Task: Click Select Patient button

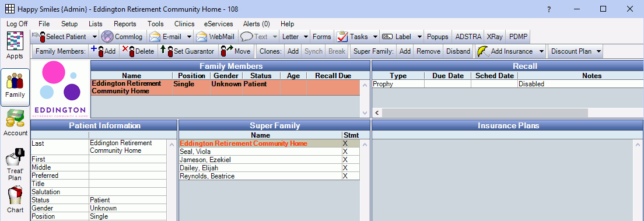Action: (61, 37)
